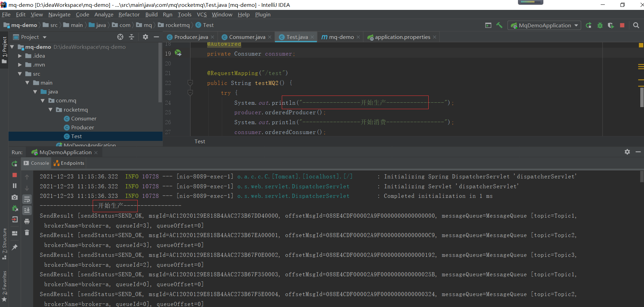Screen dimensions: 644x307
Task: Jump down the stack trace arrow
Action: [27, 188]
